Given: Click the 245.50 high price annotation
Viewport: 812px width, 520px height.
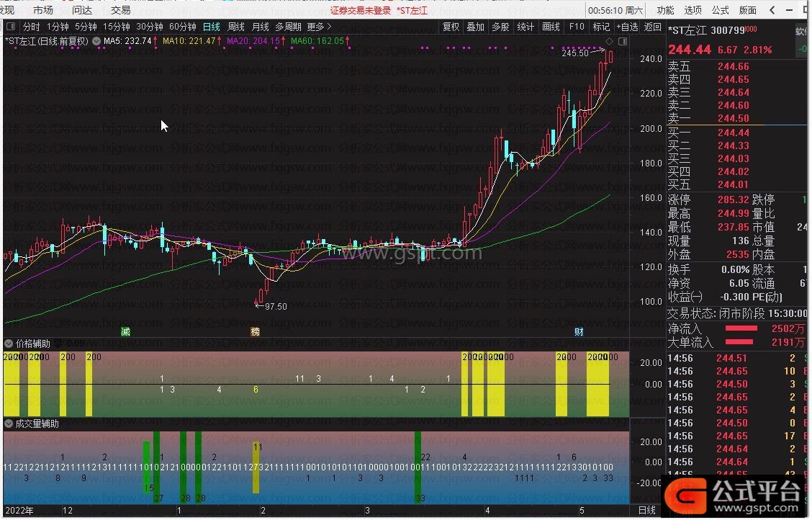Looking at the screenshot, I should coord(575,53).
